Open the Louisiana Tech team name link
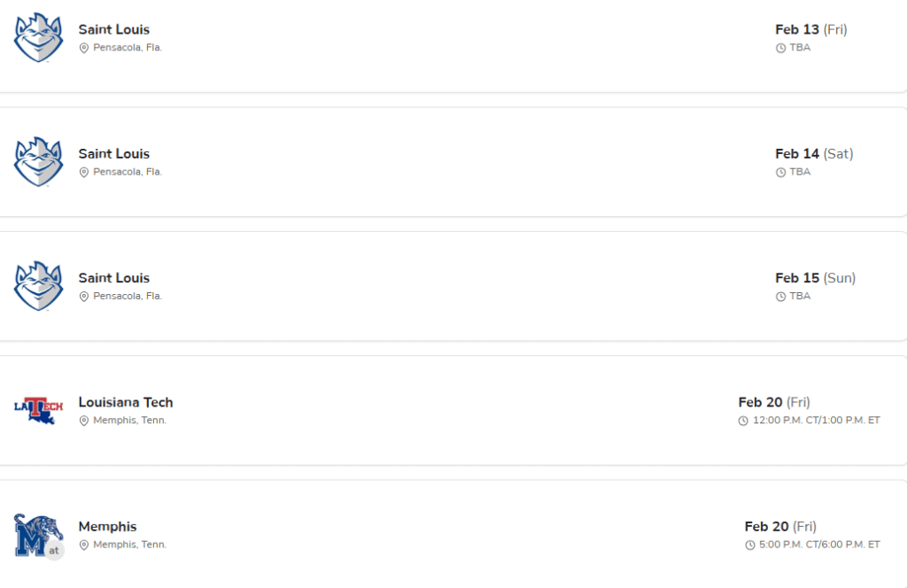 click(x=126, y=402)
